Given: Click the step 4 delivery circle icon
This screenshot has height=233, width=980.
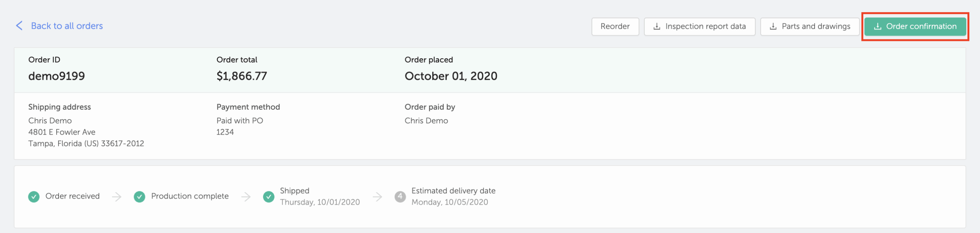Looking at the screenshot, I should point(400,197).
